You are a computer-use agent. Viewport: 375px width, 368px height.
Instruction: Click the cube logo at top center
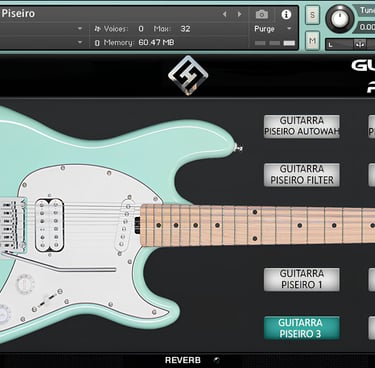tap(188, 75)
